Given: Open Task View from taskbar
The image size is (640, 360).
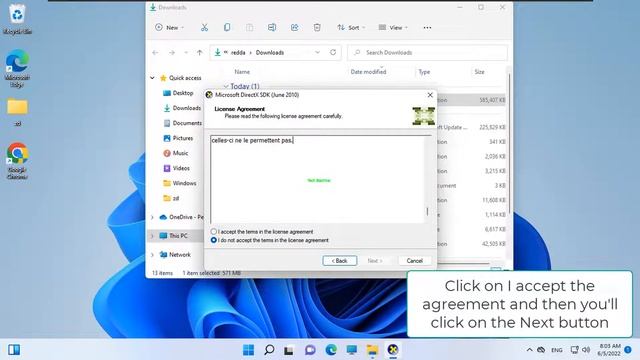Looking at the screenshot, I should [289, 350].
